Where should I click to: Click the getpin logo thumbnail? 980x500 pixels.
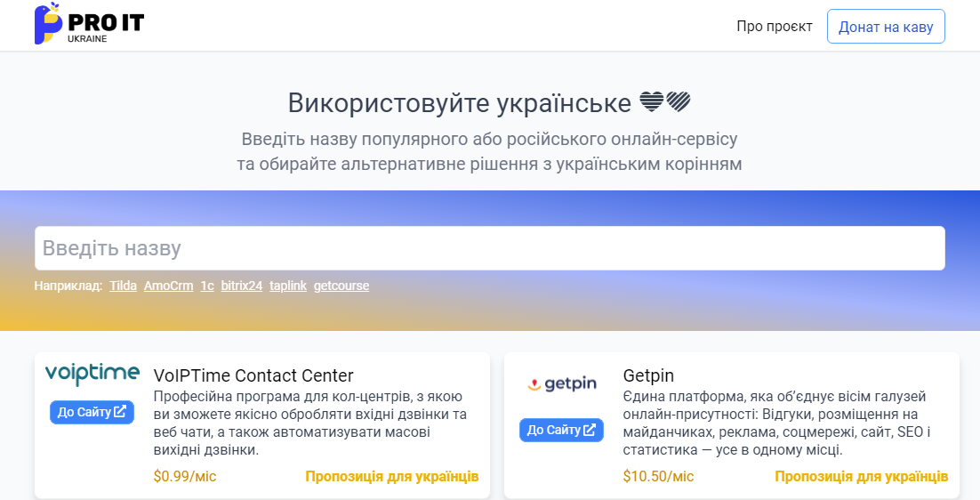[x=561, y=383]
